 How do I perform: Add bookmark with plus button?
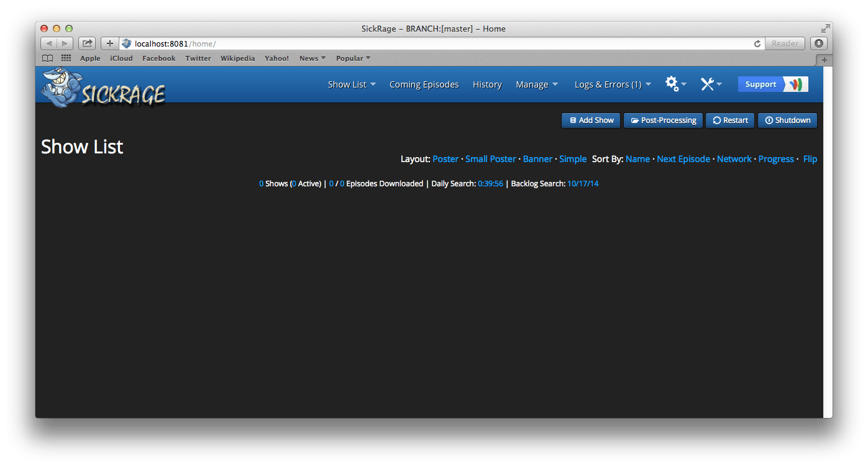click(x=109, y=43)
